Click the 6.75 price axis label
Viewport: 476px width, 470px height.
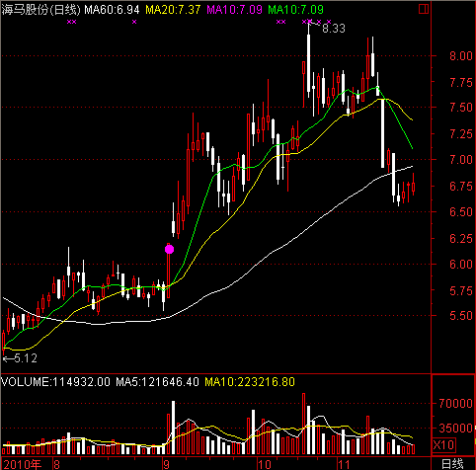pyautogui.click(x=461, y=186)
